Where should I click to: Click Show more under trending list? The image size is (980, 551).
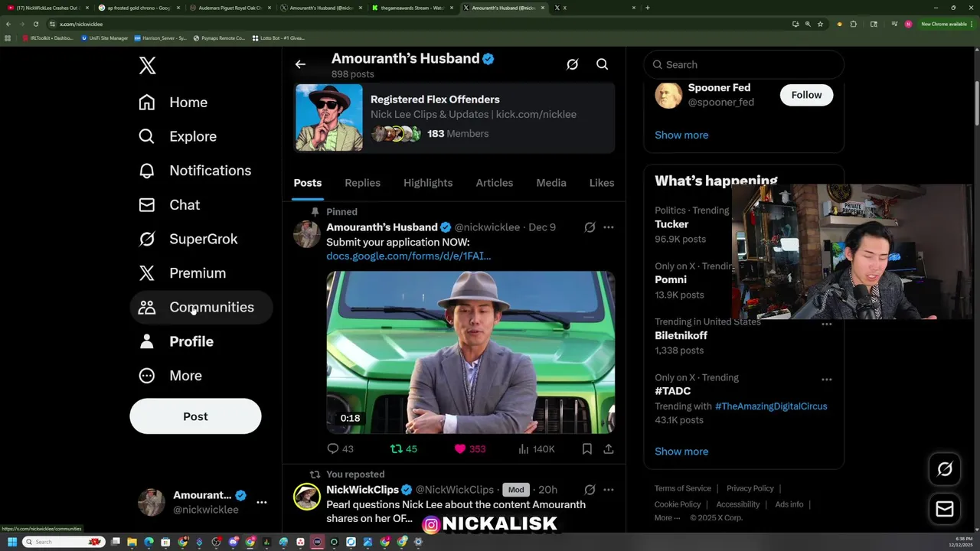click(x=681, y=452)
